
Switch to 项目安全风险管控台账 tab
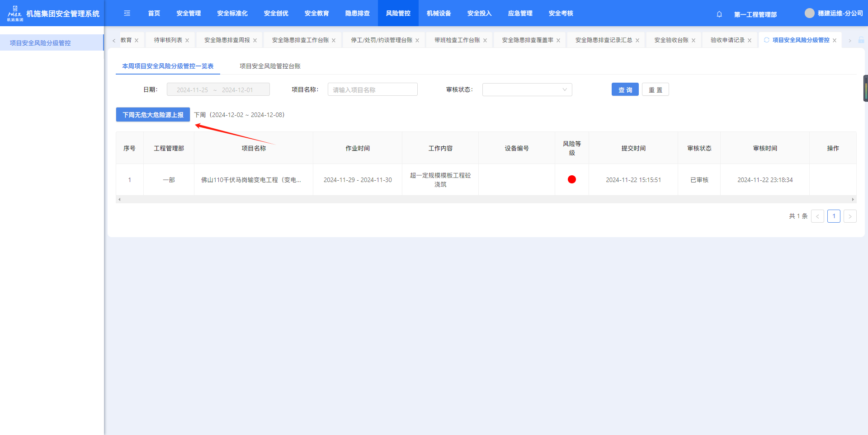pos(270,66)
